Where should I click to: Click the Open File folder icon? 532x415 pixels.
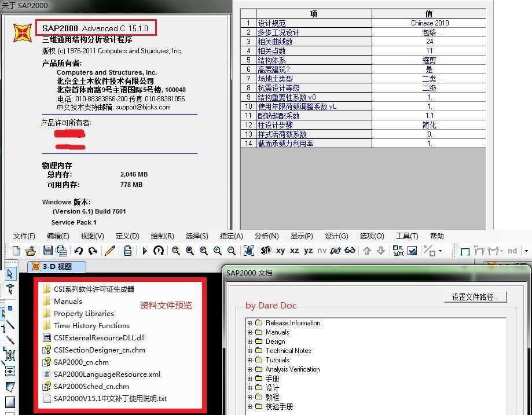tap(31, 251)
